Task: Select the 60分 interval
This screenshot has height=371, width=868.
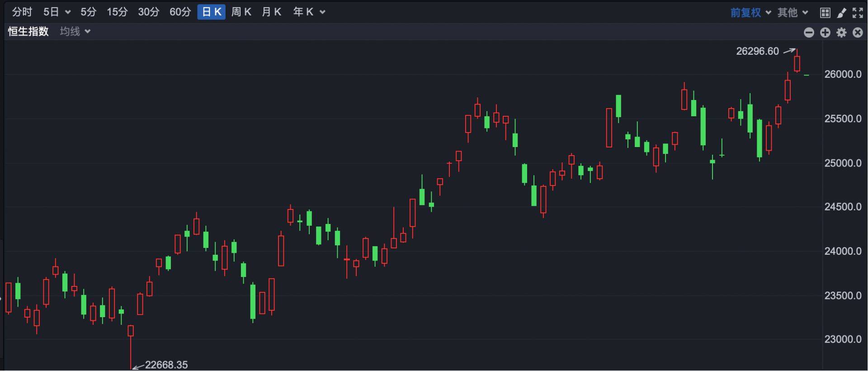Action: [x=180, y=12]
